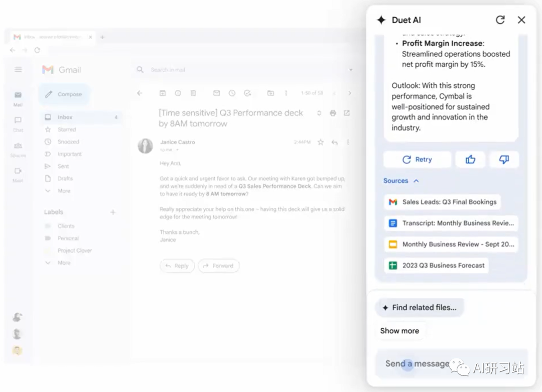
Task: Move the email to a folder
Action: tap(270, 93)
